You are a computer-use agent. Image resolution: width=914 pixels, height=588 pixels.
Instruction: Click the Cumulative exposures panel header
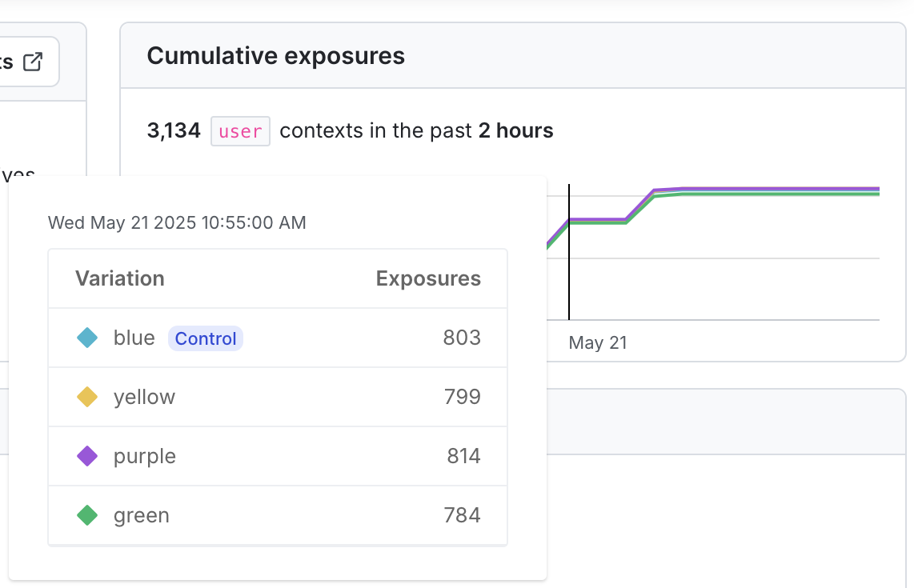coord(275,56)
